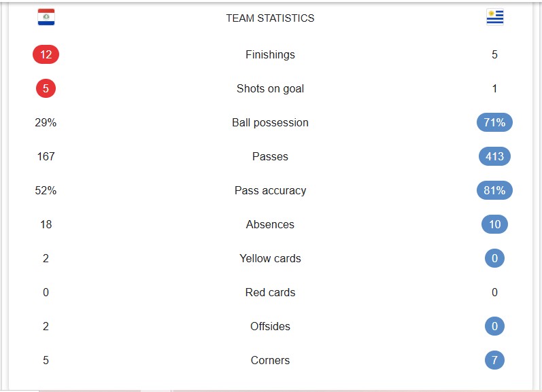This screenshot has height=392, width=542.
Task: Click the blue 10 absences badge
Action: coord(494,224)
